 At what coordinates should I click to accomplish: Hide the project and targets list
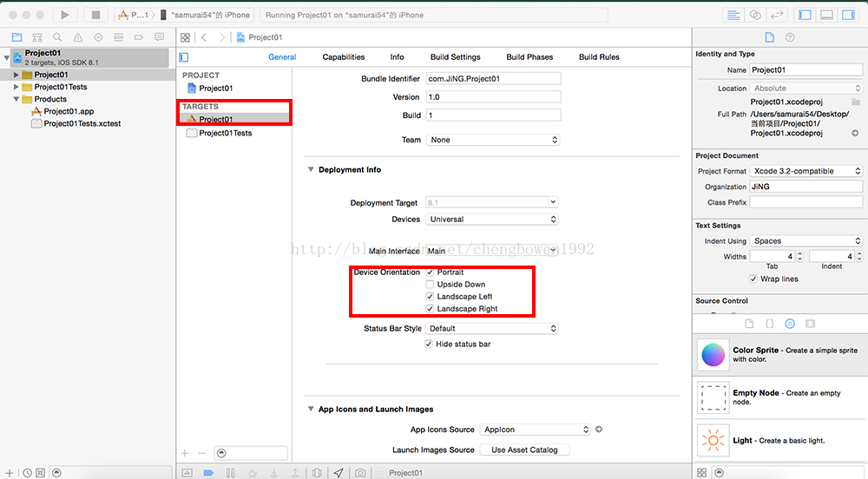tap(184, 57)
